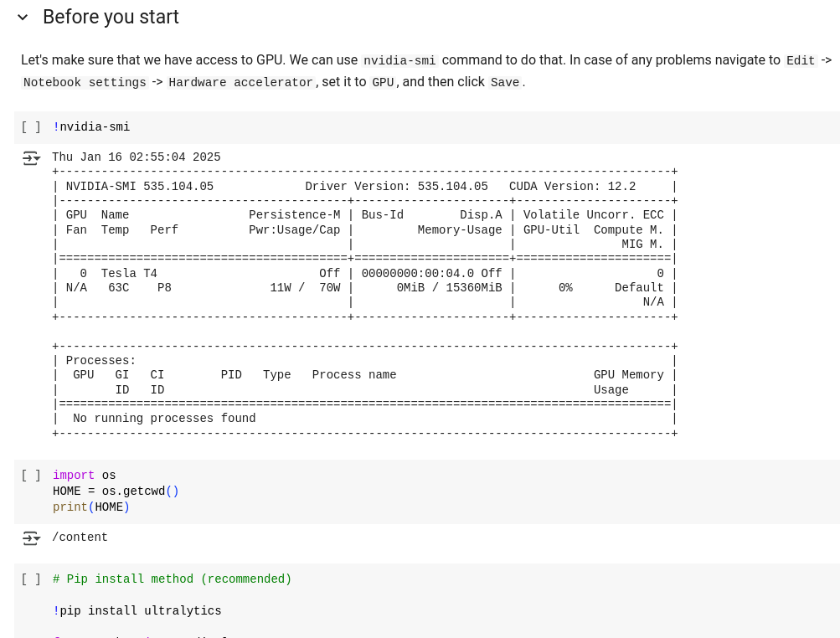Click the Before you start heading

(111, 17)
